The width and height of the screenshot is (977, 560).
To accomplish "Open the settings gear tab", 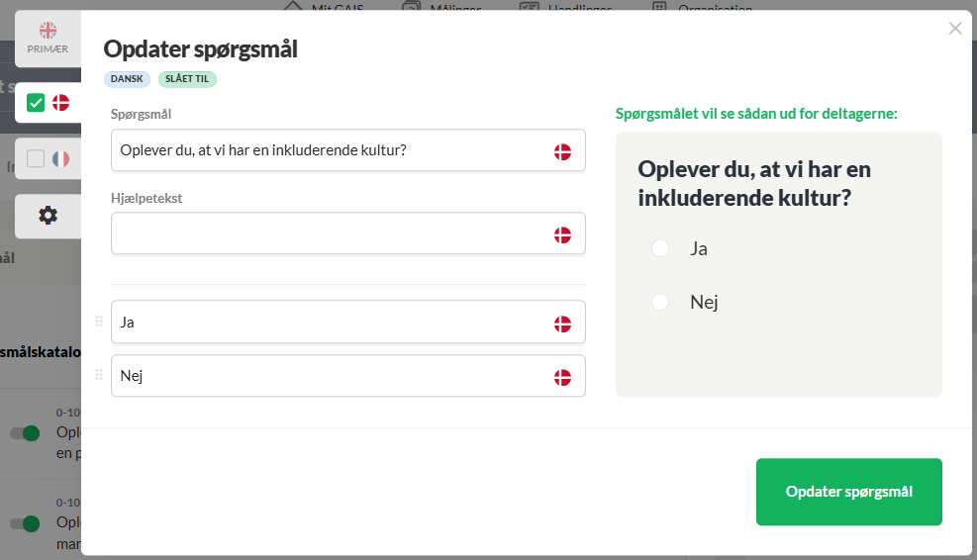I will point(48,216).
